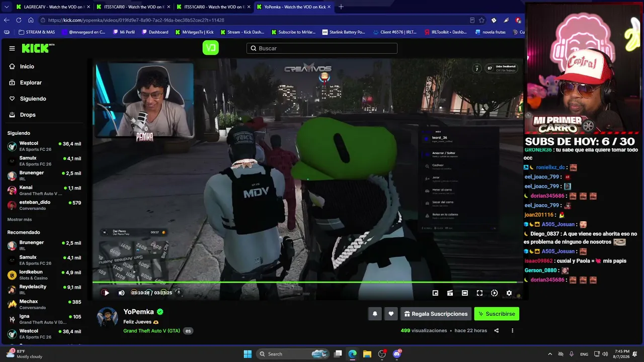Open YoPemka profile avatar
Image resolution: width=644 pixels, height=362 pixels.
click(x=107, y=317)
